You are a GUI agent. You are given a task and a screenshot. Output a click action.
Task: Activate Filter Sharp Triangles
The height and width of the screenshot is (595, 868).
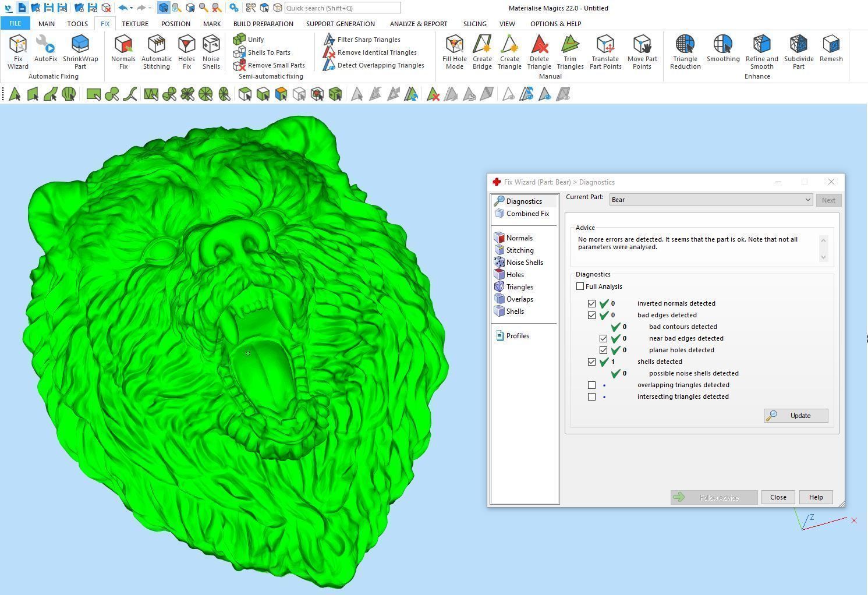pos(362,40)
